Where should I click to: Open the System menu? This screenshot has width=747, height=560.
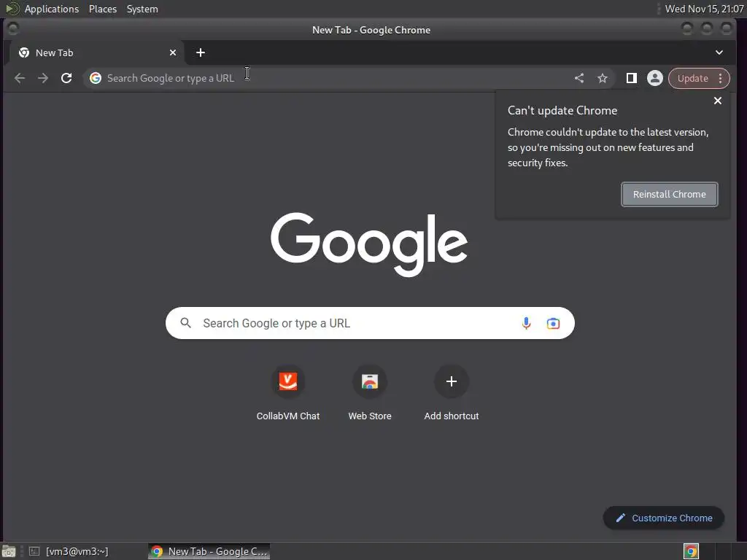click(142, 9)
